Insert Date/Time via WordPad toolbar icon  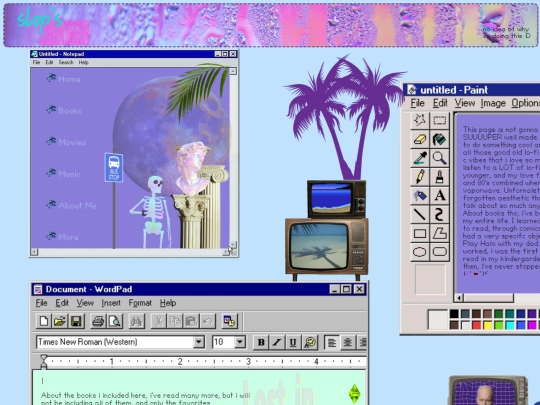[229, 321]
